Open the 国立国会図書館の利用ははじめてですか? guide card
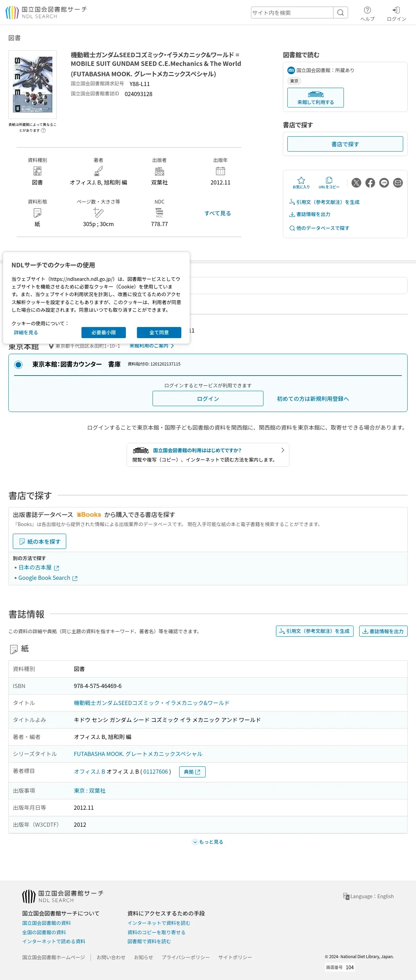This screenshot has height=980, width=416. pyautogui.click(x=208, y=455)
